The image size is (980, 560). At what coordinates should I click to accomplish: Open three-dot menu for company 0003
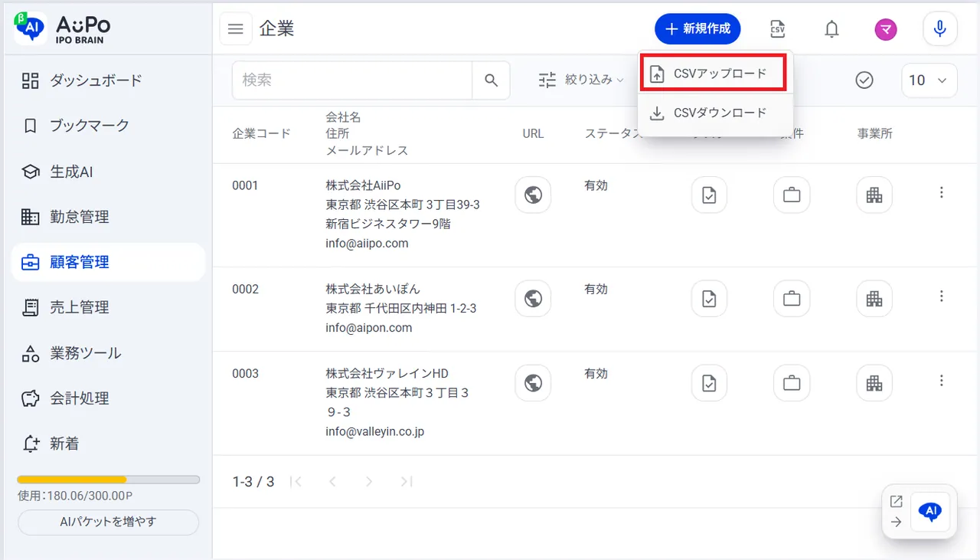pos(942,381)
